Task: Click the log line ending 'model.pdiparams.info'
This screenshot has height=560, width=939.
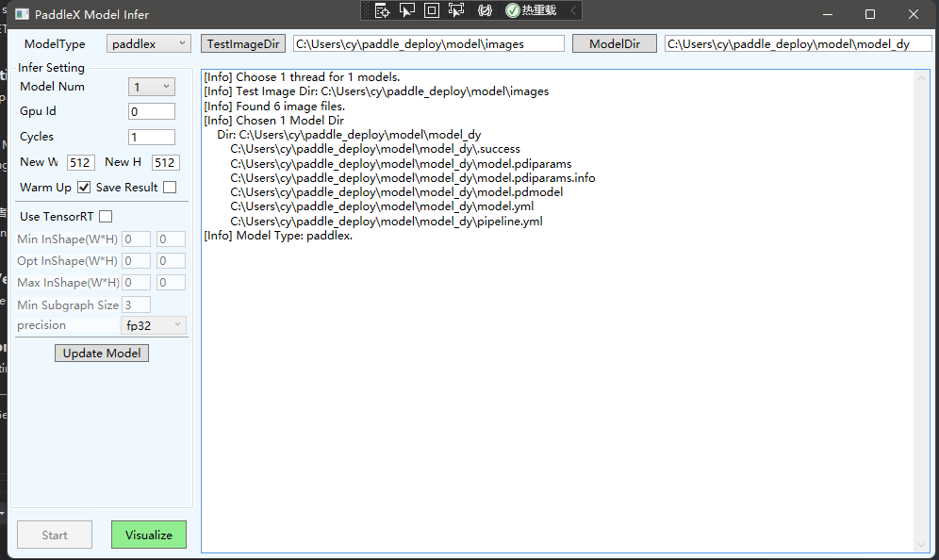Action: tap(413, 178)
